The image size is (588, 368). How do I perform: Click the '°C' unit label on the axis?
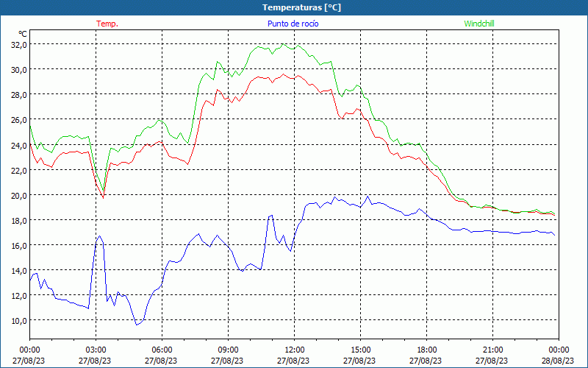pos(23,34)
